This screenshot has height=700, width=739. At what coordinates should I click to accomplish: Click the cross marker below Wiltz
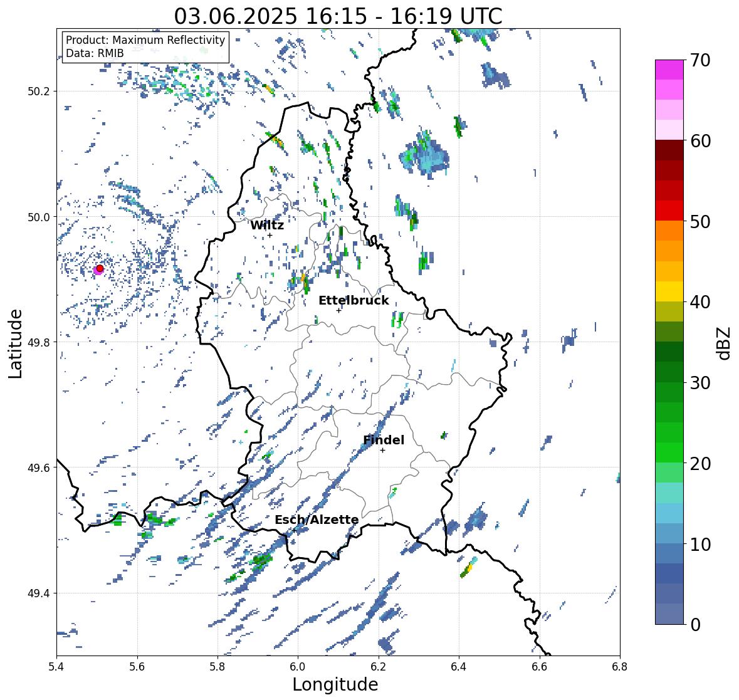pyautogui.click(x=270, y=235)
